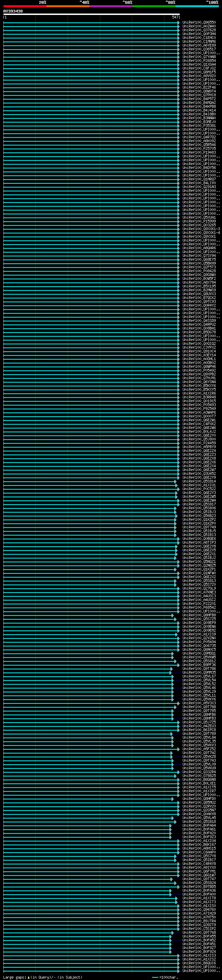Viewport: 222px width, 980px height.
Task: Open hit UniRef100_Q96550
Action: [x=199, y=23]
